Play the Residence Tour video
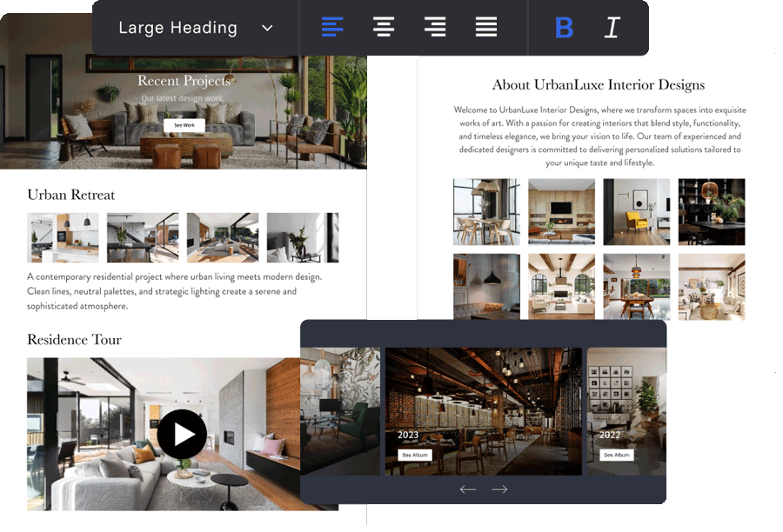 [182, 434]
